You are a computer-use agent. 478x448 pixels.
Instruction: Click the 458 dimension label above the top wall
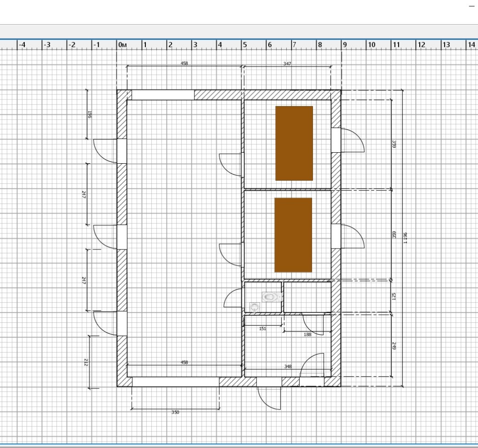(184, 63)
